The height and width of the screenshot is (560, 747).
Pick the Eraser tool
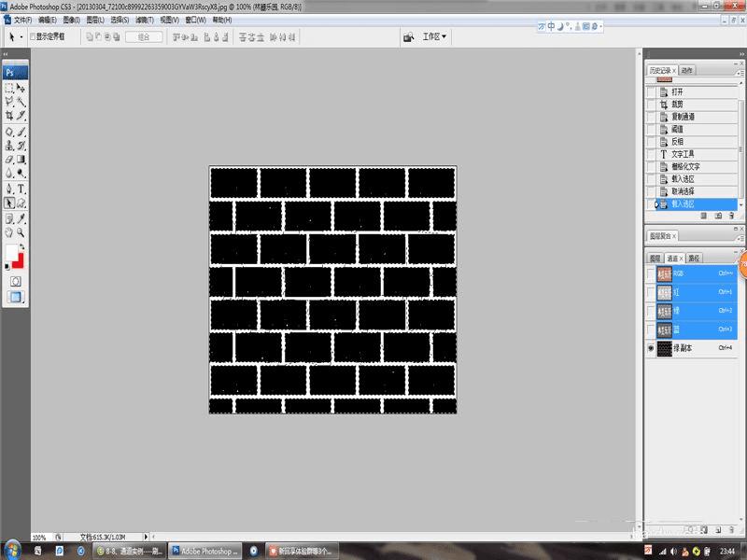coord(9,160)
